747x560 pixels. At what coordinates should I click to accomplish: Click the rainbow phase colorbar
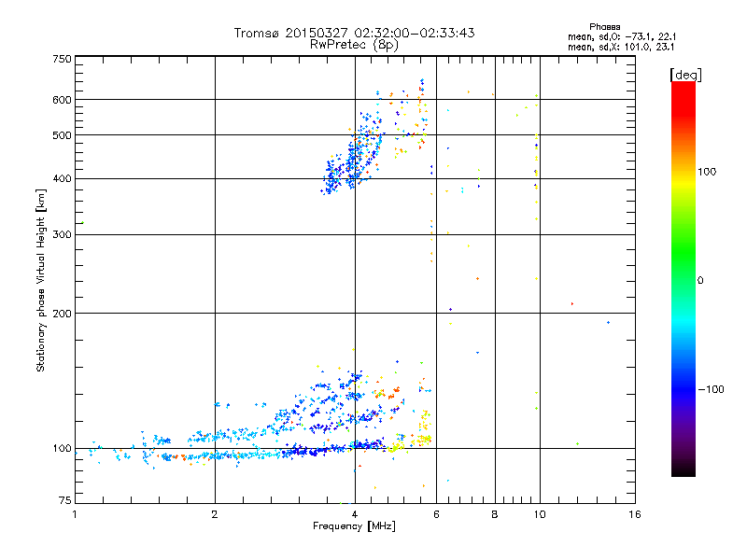(x=684, y=278)
